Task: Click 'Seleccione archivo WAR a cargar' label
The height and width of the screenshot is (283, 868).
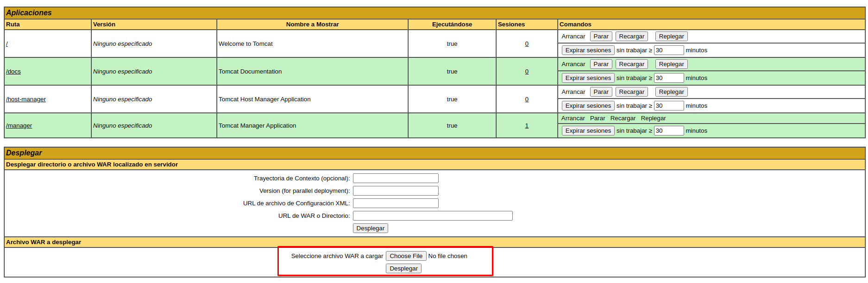Action: [337, 256]
